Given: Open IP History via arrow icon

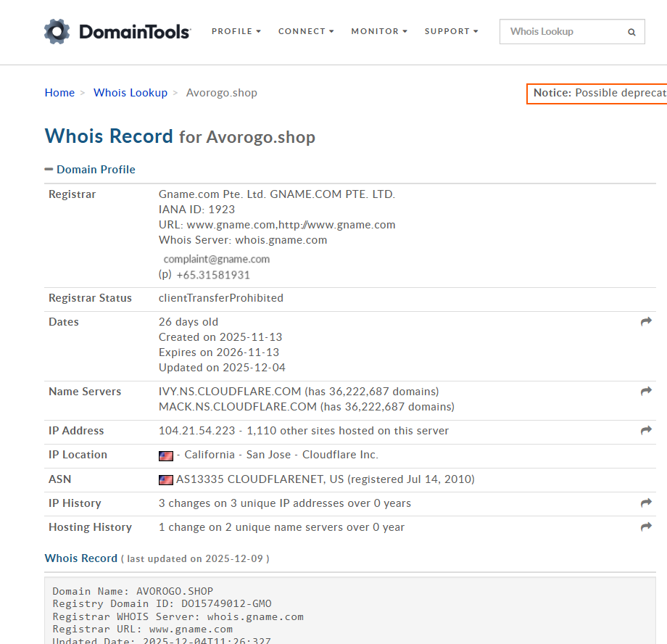Looking at the screenshot, I should (x=646, y=503).
